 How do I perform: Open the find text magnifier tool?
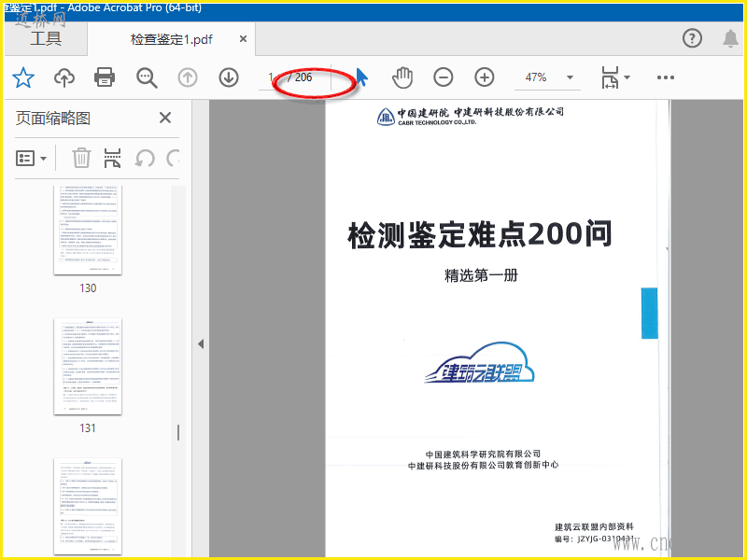(x=147, y=77)
